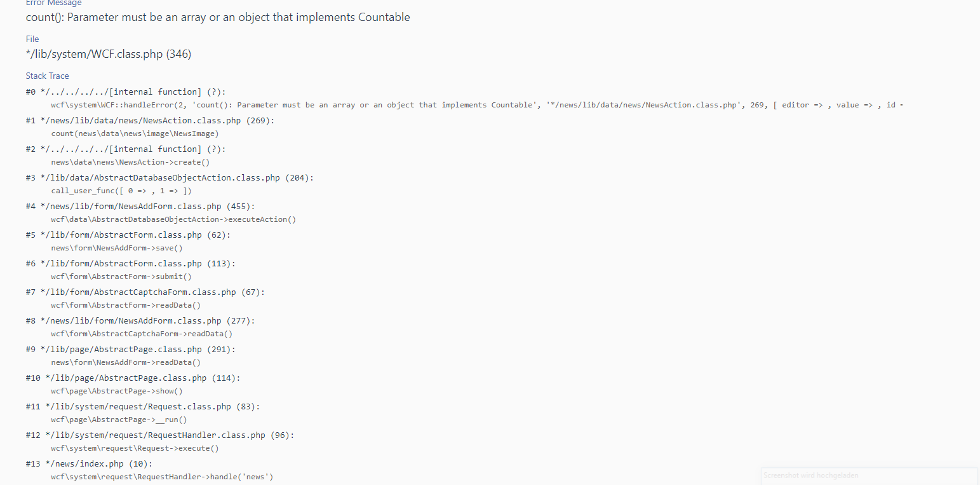Click the wcf\system\WCF::handleError call line
This screenshot has height=485, width=980.
(476, 105)
